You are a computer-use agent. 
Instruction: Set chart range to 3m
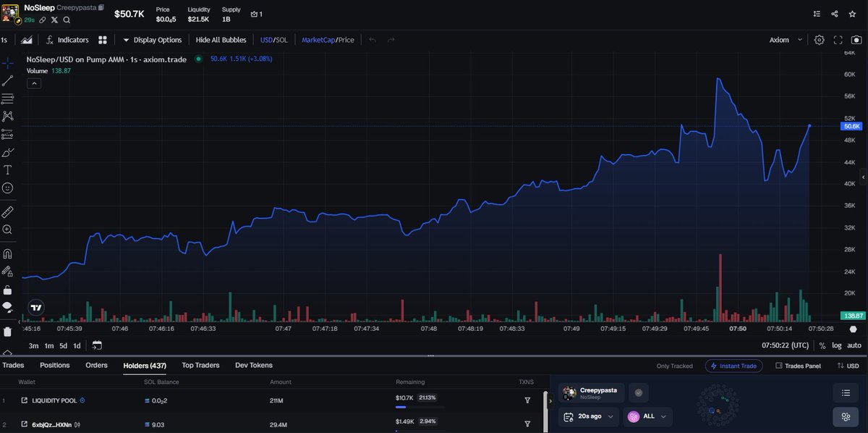[33, 345]
